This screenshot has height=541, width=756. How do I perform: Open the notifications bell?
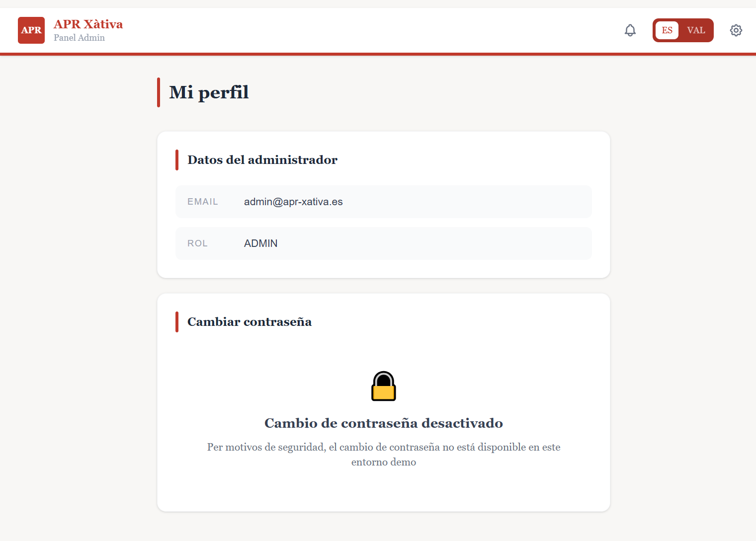coord(630,30)
